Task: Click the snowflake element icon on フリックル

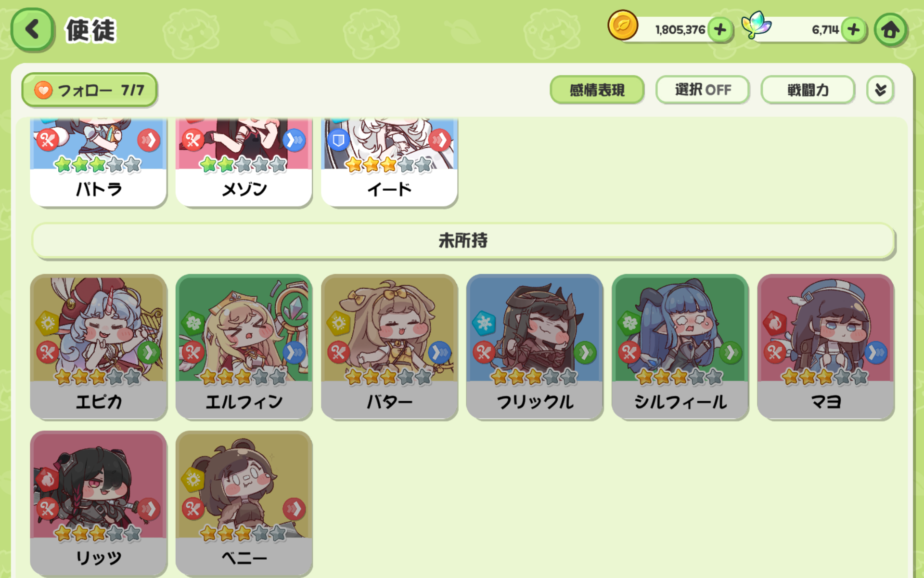Action: point(484,323)
